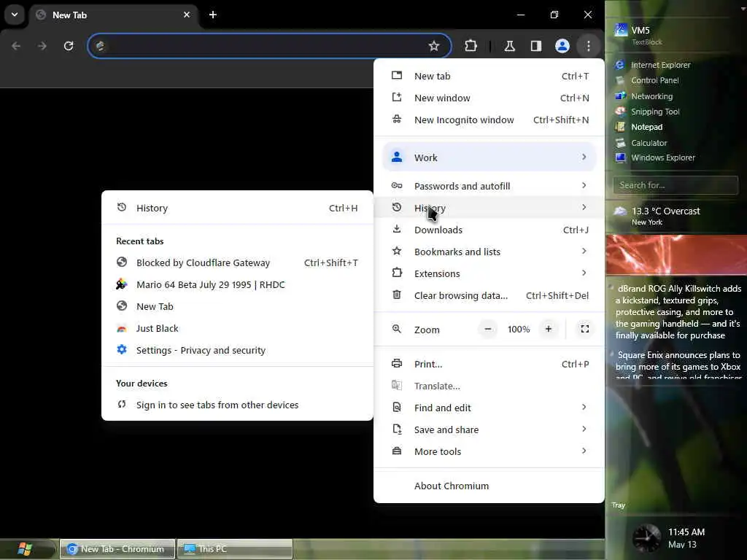Reopen the Just Black recent tab
The image size is (747, 560).
point(237,329)
